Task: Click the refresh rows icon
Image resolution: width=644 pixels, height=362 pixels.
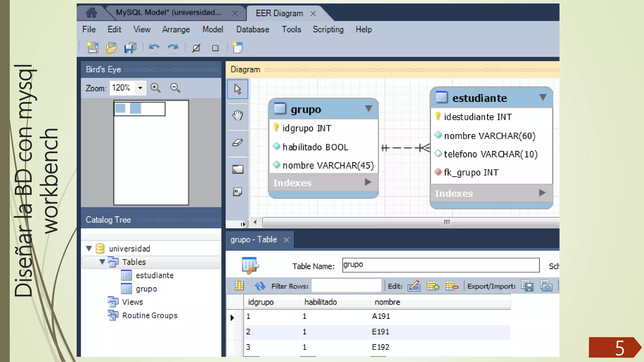Action: [x=260, y=286]
